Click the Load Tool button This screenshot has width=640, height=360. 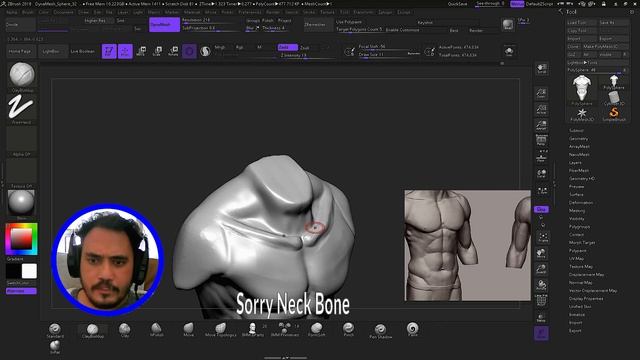point(582,22)
